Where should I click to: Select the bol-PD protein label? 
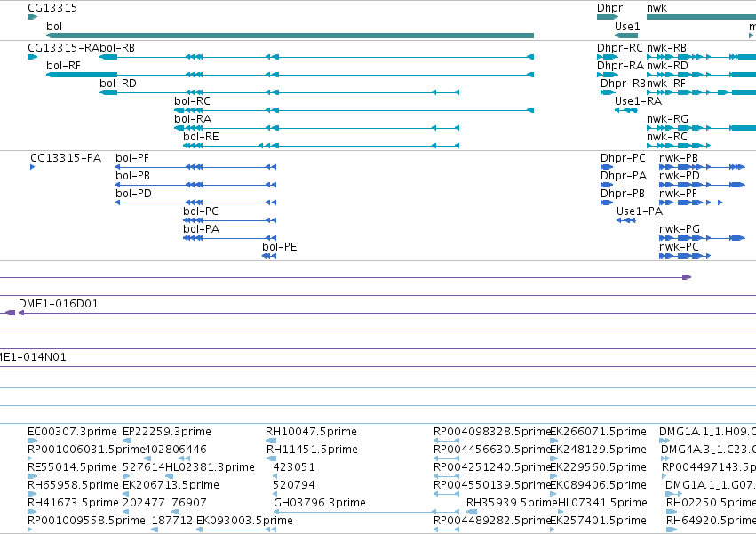click(x=133, y=194)
